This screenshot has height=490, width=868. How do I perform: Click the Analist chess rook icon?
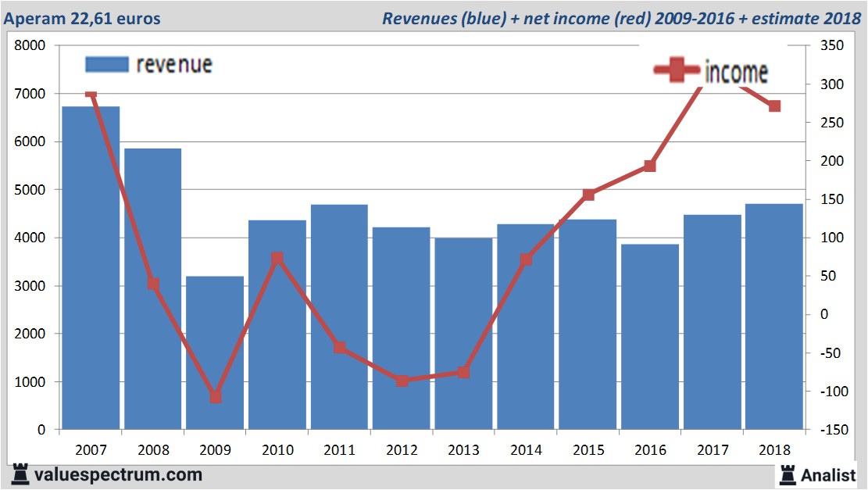coord(788,474)
